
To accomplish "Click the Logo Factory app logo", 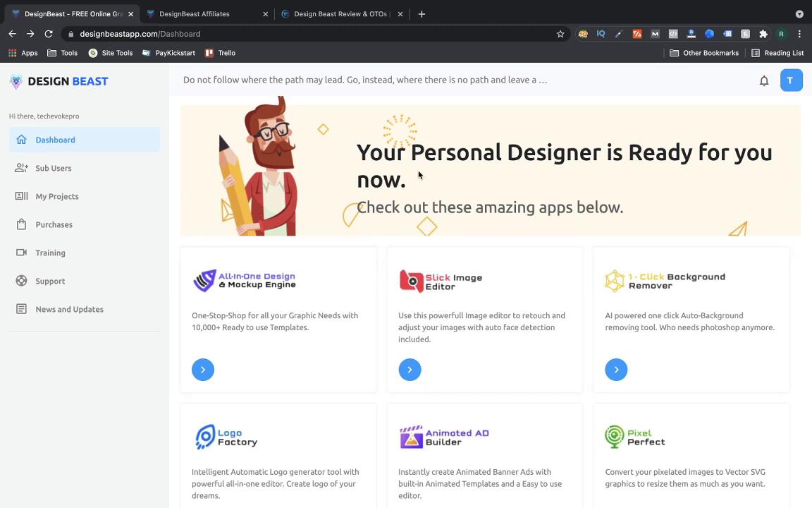I will tap(226, 437).
